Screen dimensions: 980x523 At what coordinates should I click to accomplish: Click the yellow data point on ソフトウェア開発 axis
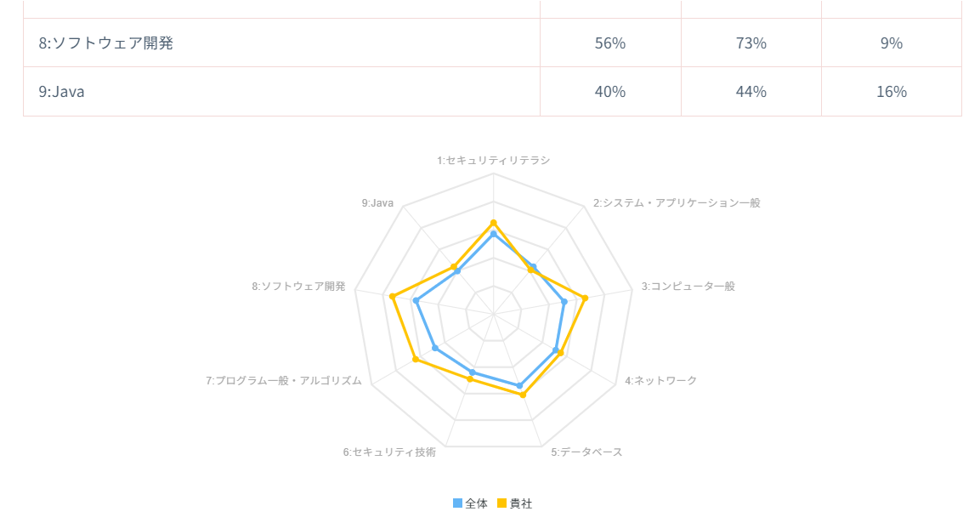click(x=393, y=296)
